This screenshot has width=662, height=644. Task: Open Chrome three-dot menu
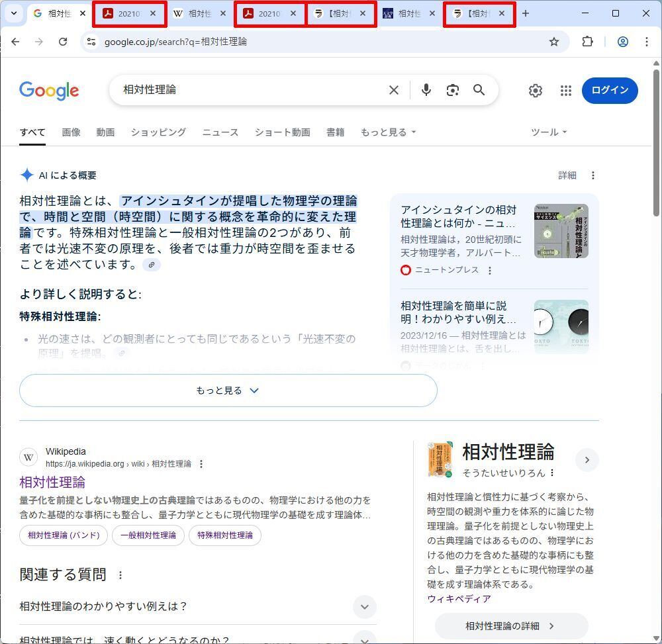646,42
